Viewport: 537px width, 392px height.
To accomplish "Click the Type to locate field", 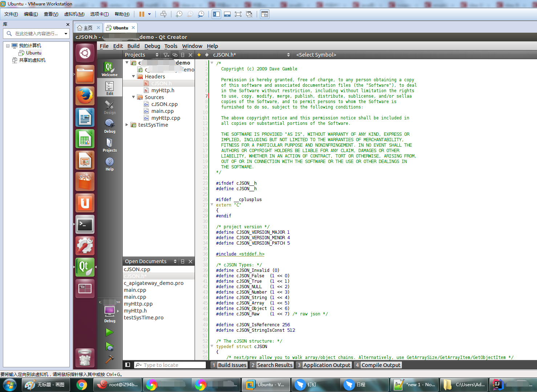I will [x=170, y=365].
